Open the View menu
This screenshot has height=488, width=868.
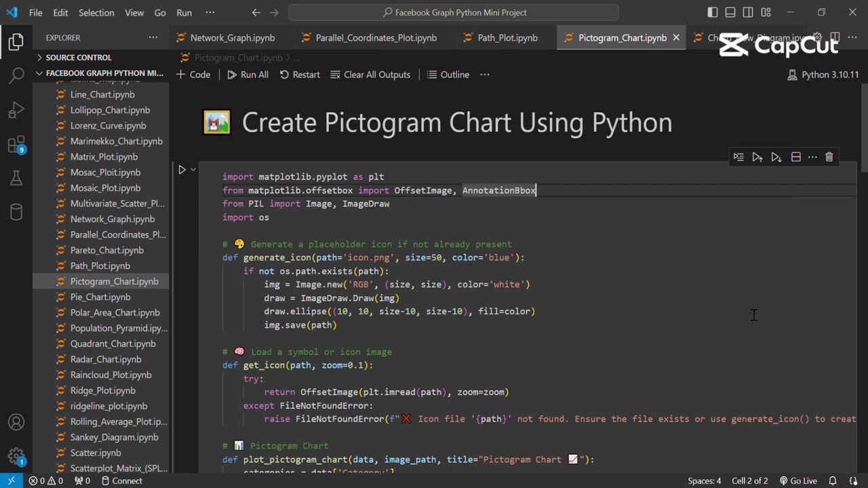click(x=134, y=12)
